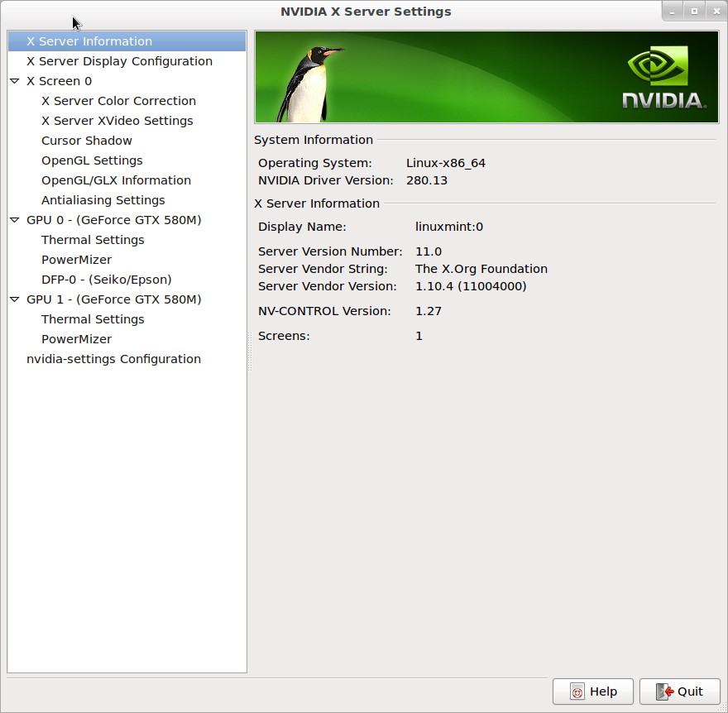
Task: Click the 'Screens:' label
Action: 284,336
